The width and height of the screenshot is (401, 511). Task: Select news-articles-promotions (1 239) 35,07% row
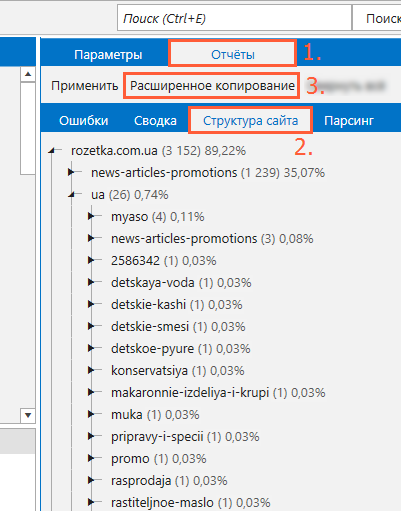[x=208, y=173]
